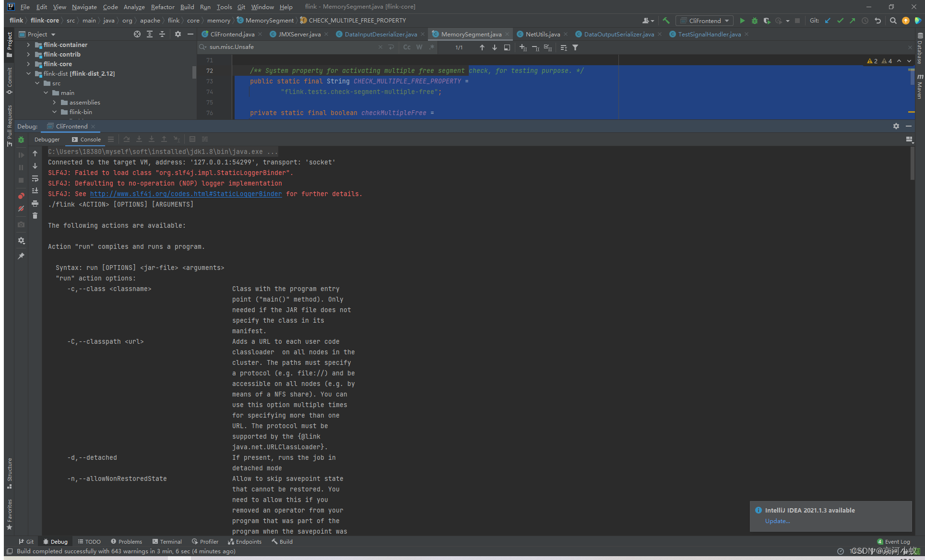The image size is (925, 560).
Task: Open Problems tool window
Action: [126, 542]
